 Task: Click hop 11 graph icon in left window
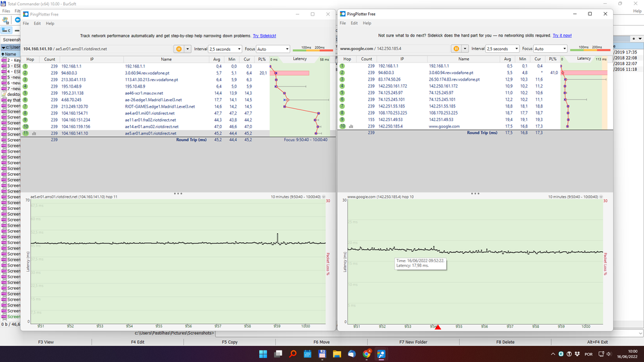tap(34, 133)
